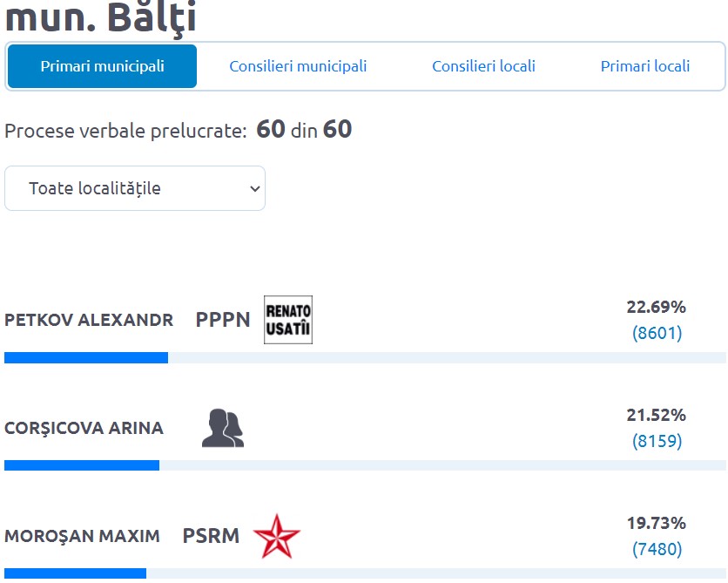Click the PSRM party abbreviation
Screen dimensions: 728x583
click(x=211, y=536)
